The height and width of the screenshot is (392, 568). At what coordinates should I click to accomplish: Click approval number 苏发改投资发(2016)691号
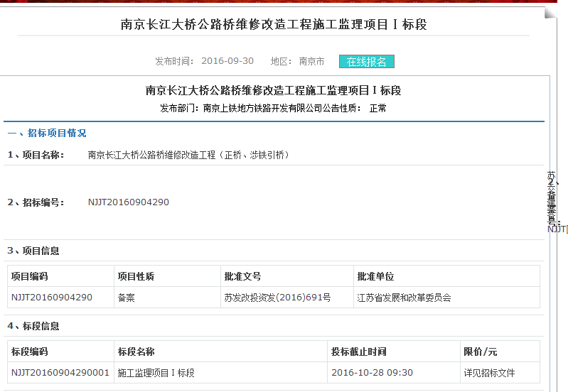(277, 298)
